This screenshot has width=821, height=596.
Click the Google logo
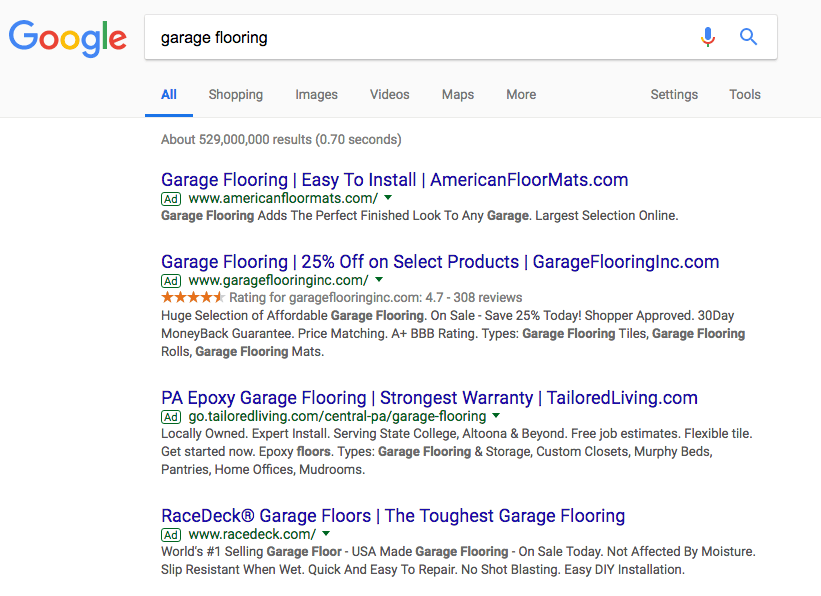[x=68, y=38]
